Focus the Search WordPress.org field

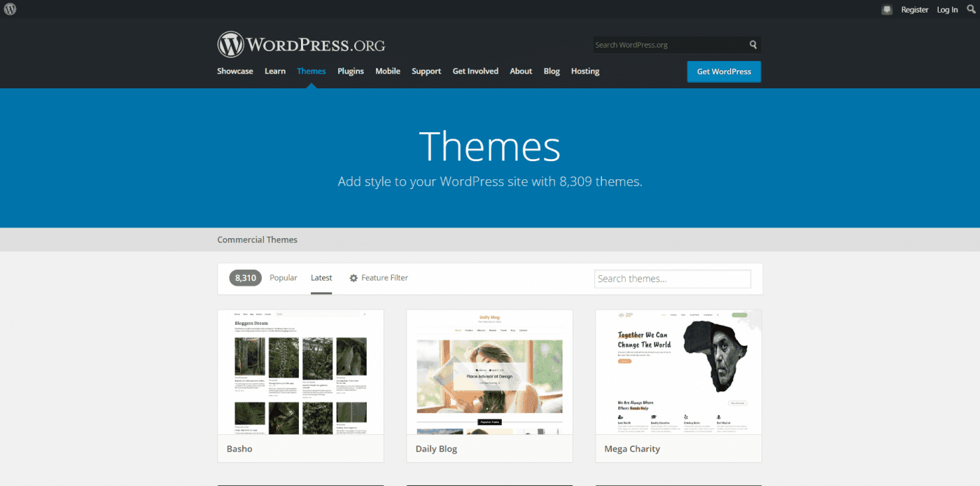pyautogui.click(x=670, y=45)
